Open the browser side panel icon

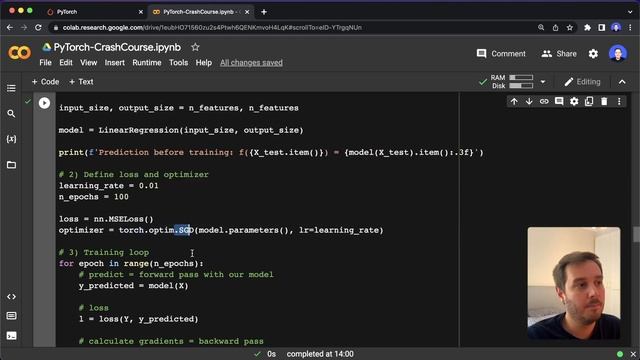[602, 28]
